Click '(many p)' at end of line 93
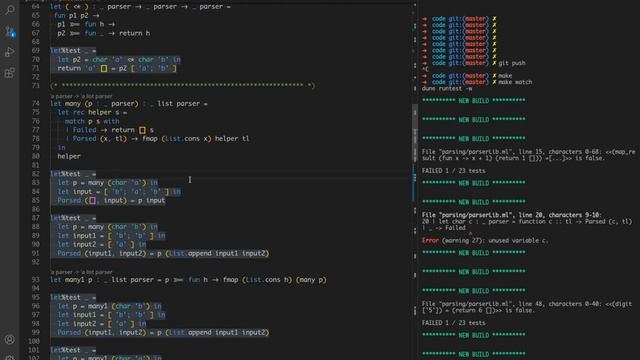 click(311, 280)
